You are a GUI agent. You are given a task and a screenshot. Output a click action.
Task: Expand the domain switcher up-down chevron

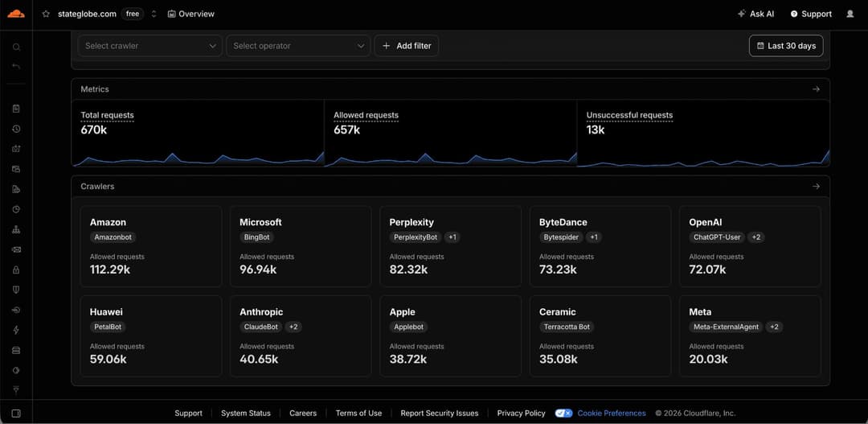(x=154, y=14)
